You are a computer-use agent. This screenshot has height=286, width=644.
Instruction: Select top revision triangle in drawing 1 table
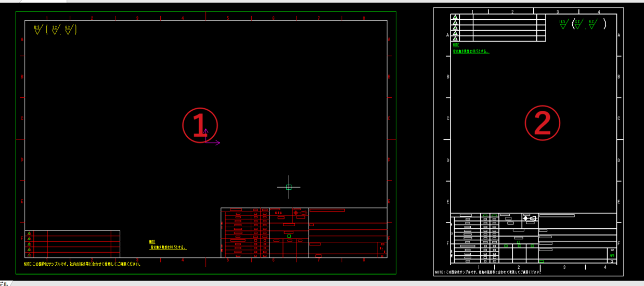pyautogui.click(x=29, y=233)
